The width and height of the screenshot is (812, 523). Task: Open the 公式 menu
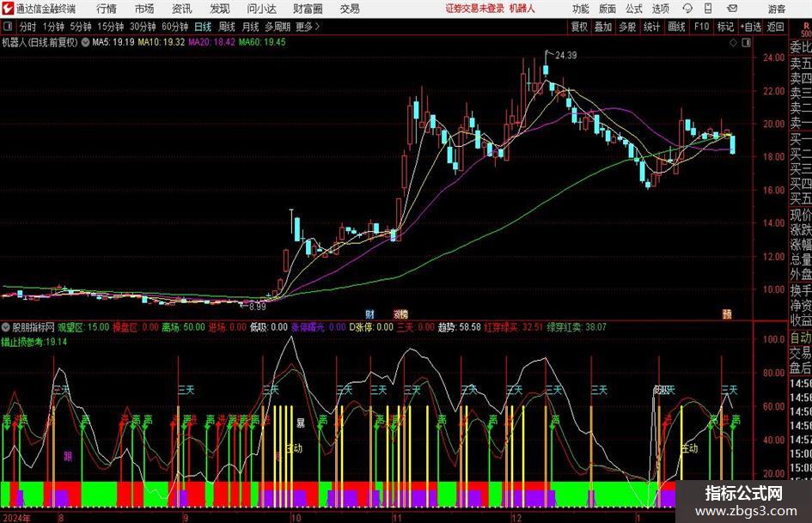(x=634, y=9)
